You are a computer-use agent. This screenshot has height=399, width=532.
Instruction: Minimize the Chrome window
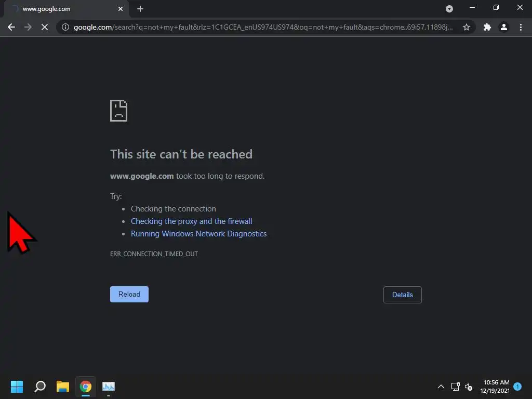click(472, 7)
